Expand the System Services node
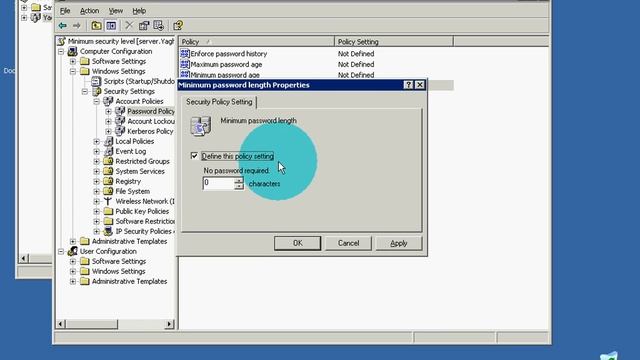The height and width of the screenshot is (360, 640). (x=96, y=171)
